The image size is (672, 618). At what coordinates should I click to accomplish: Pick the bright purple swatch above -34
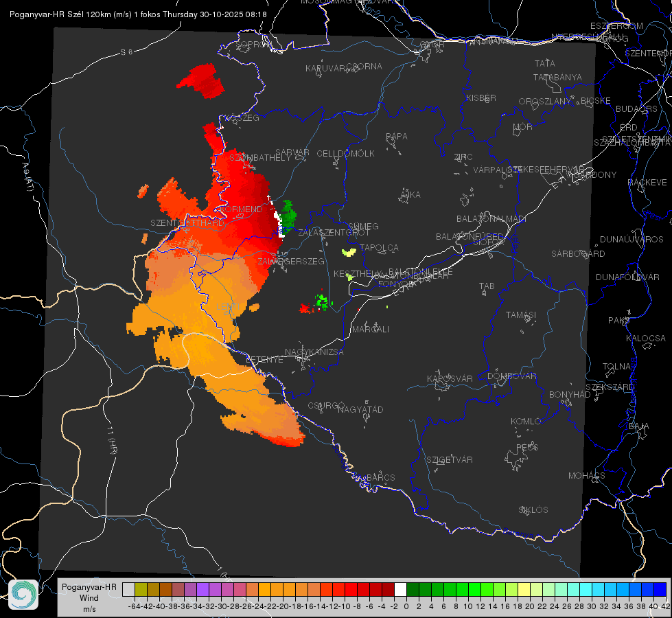click(202, 589)
